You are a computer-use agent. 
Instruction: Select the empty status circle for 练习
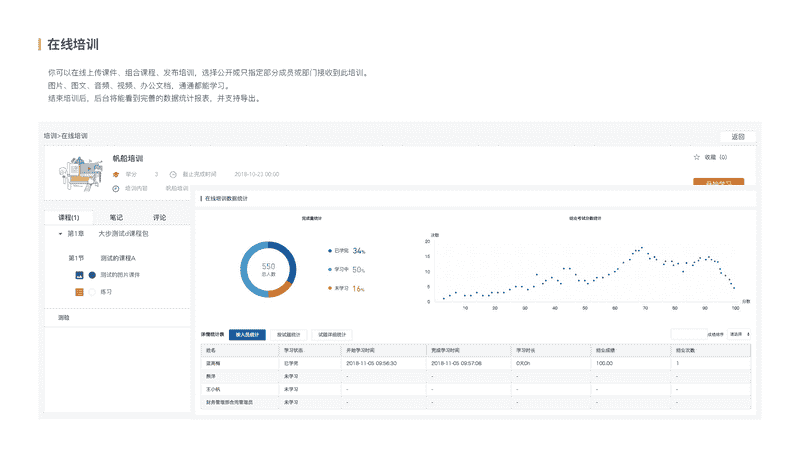[x=92, y=292]
